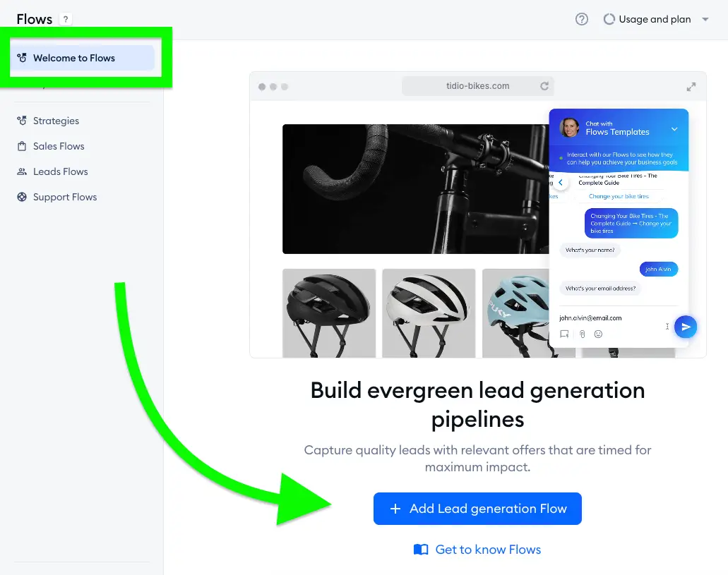
Task: Click the back arrow in chat carousel
Action: point(561,183)
